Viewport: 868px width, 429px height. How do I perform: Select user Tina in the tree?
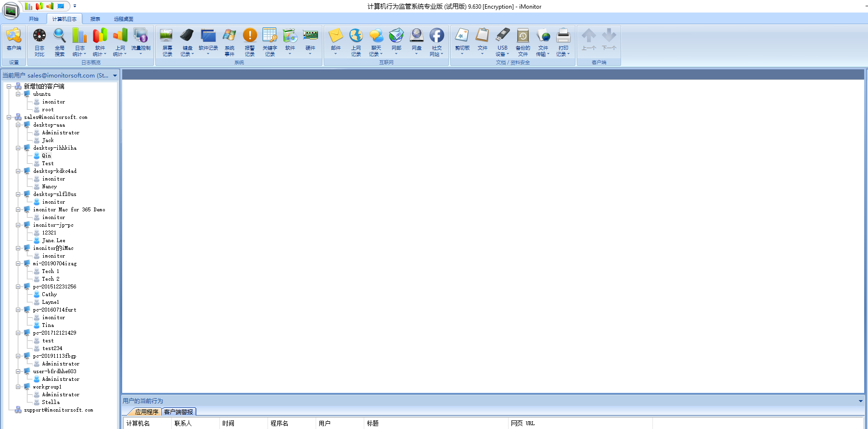pyautogui.click(x=48, y=325)
